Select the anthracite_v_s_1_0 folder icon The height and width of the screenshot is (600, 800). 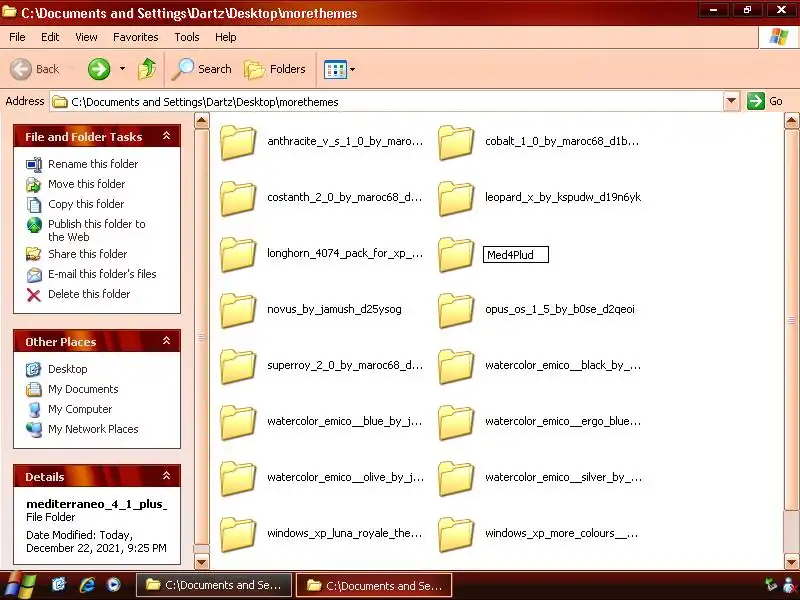click(238, 142)
